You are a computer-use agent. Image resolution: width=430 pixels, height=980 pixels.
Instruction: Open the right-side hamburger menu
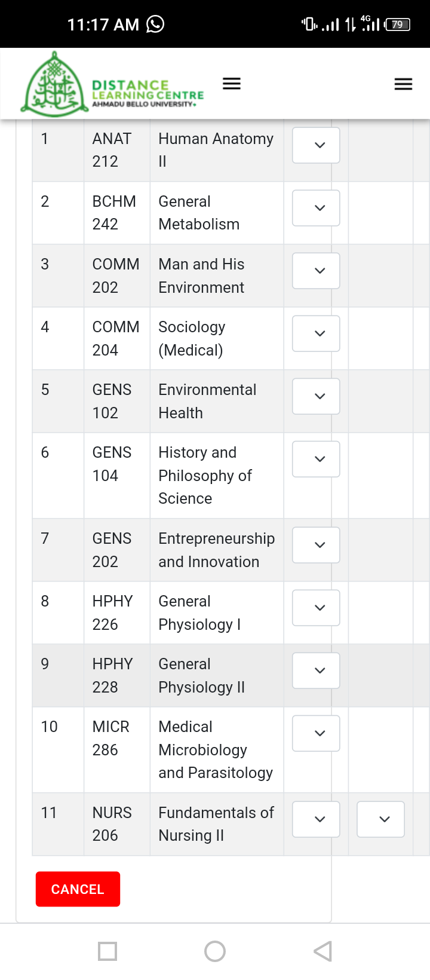(404, 84)
